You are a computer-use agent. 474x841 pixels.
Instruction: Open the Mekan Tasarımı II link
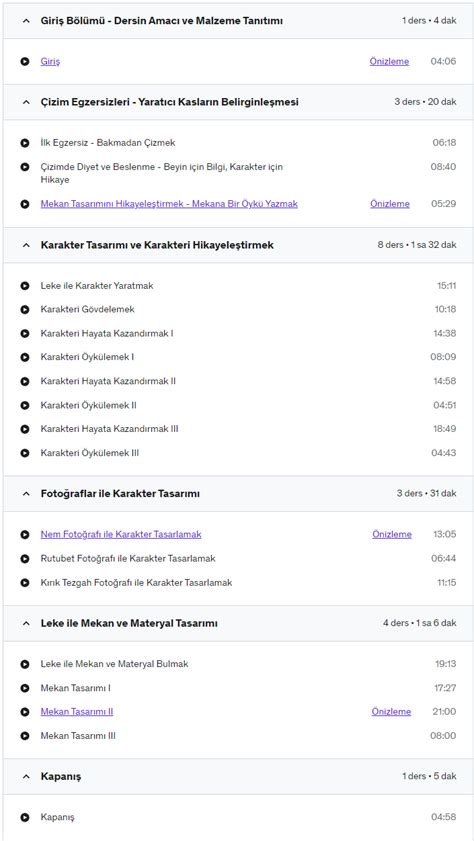(x=77, y=712)
